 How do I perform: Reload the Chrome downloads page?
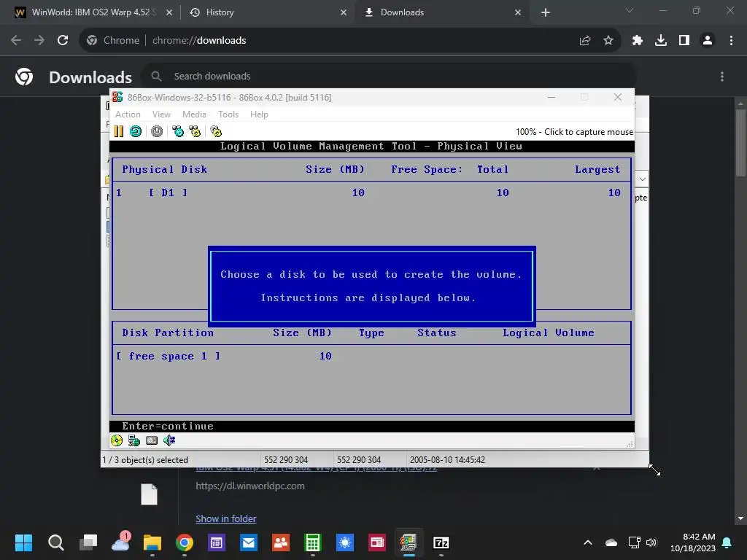click(x=63, y=41)
